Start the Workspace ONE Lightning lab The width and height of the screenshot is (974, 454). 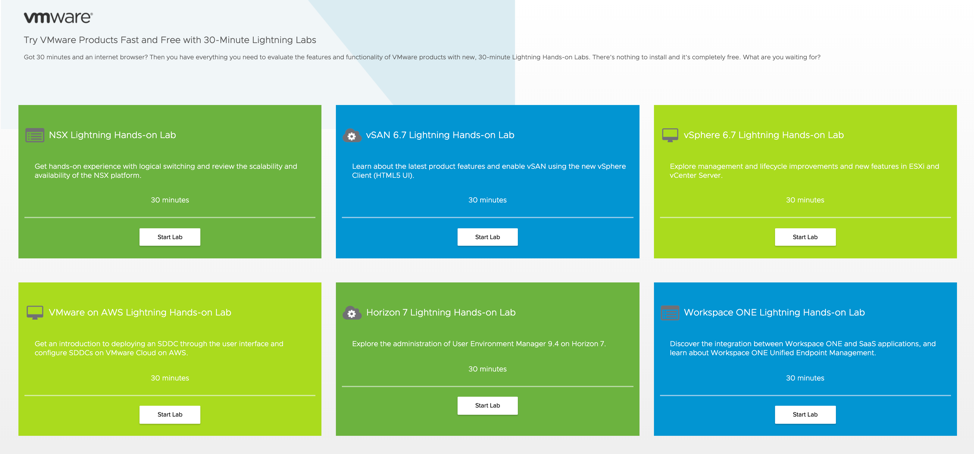point(805,415)
